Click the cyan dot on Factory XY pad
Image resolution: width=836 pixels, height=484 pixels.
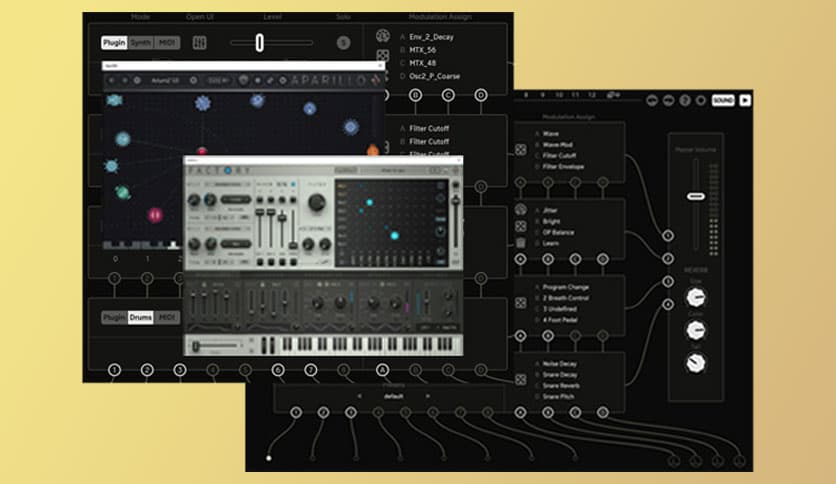tap(395, 236)
